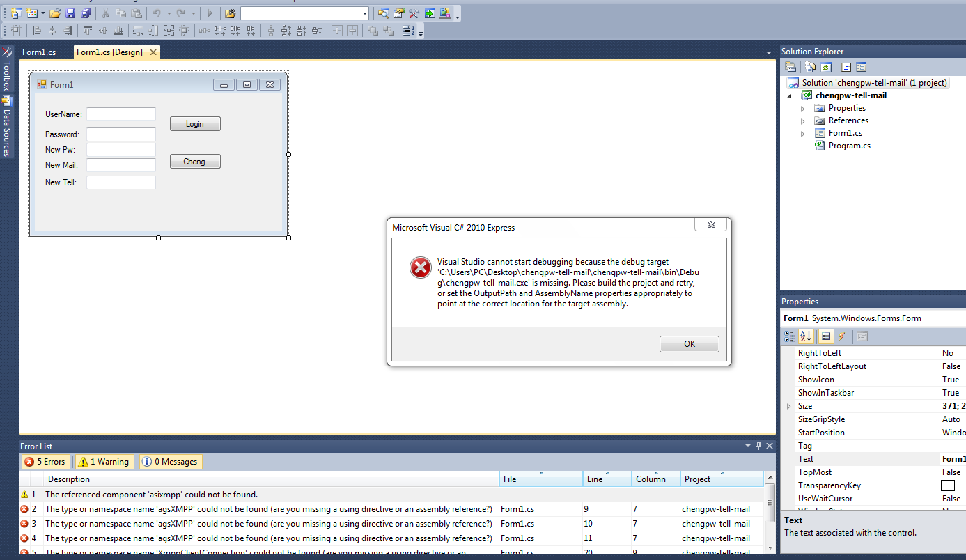The image size is (966, 560).
Task: Expand the References node in Solution Explorer
Action: pyautogui.click(x=802, y=121)
